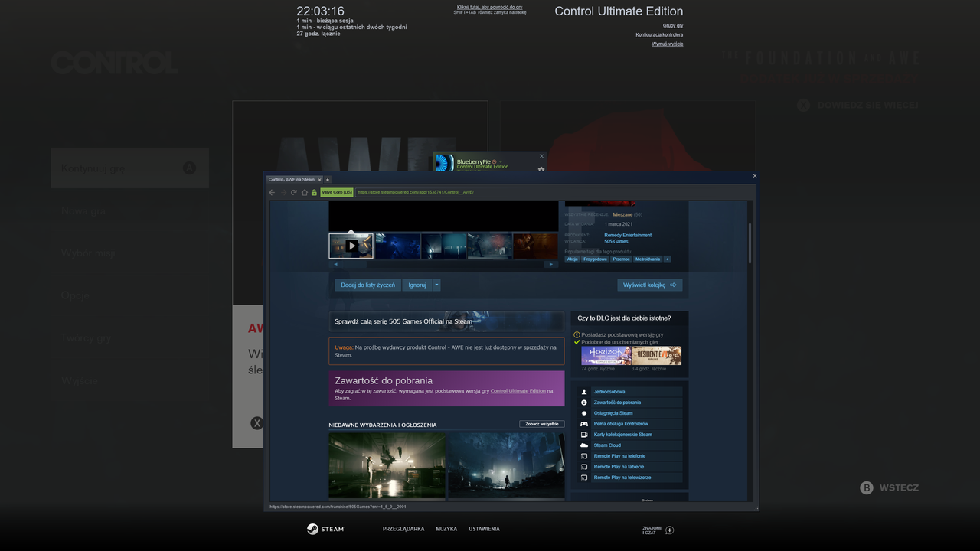Image resolution: width=980 pixels, height=551 pixels.
Task: Open the Konfiguracja kontrolera link
Action: [x=659, y=34]
